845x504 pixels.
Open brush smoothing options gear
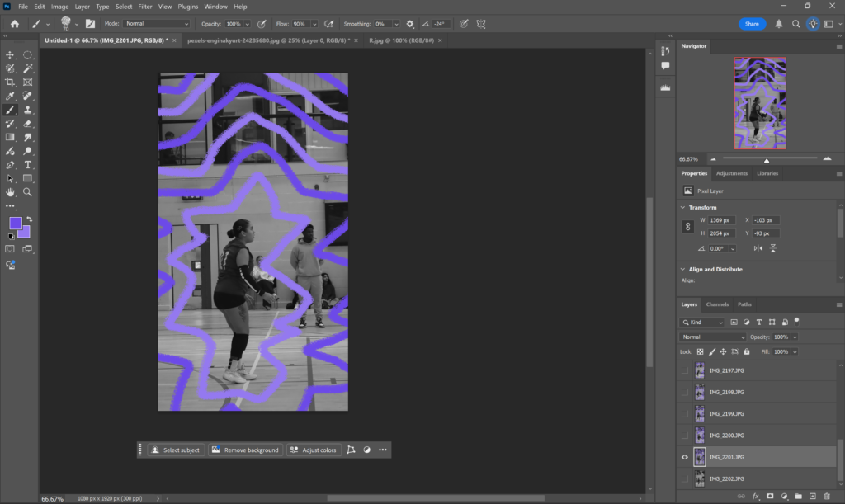(x=410, y=25)
